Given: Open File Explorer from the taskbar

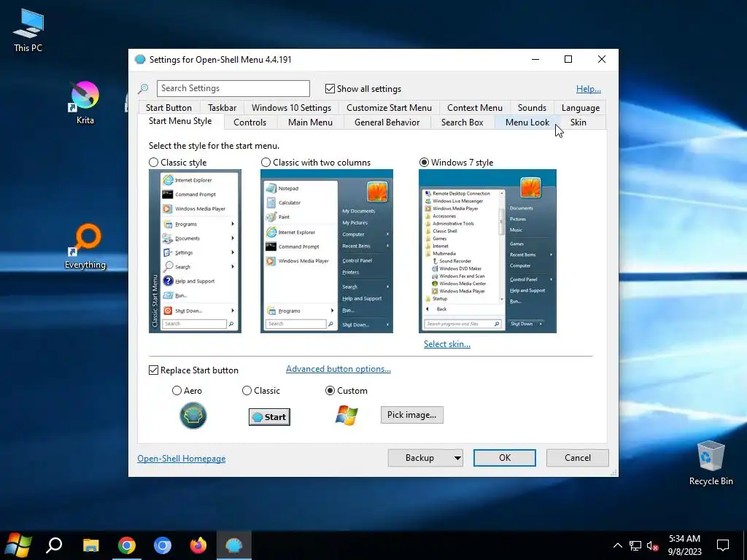Looking at the screenshot, I should click(90, 545).
